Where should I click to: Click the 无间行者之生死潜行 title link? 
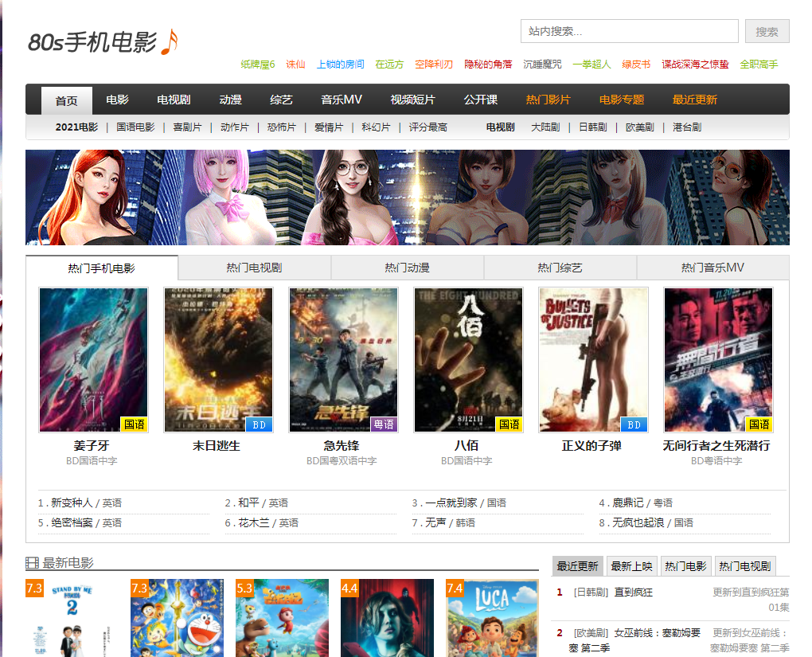[716, 446]
